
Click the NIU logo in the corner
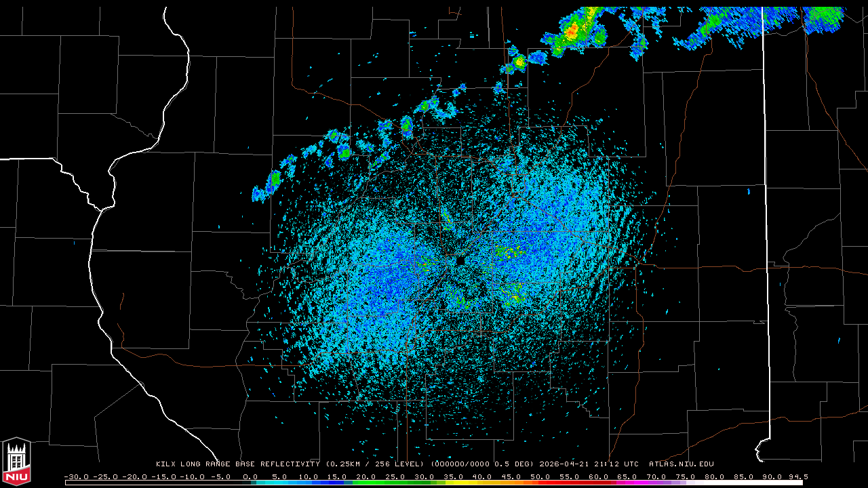pos(16,462)
